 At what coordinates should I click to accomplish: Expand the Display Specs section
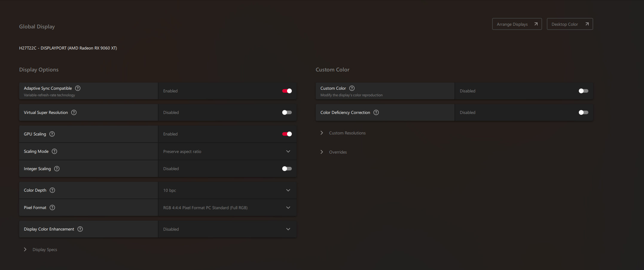pyautogui.click(x=40, y=250)
